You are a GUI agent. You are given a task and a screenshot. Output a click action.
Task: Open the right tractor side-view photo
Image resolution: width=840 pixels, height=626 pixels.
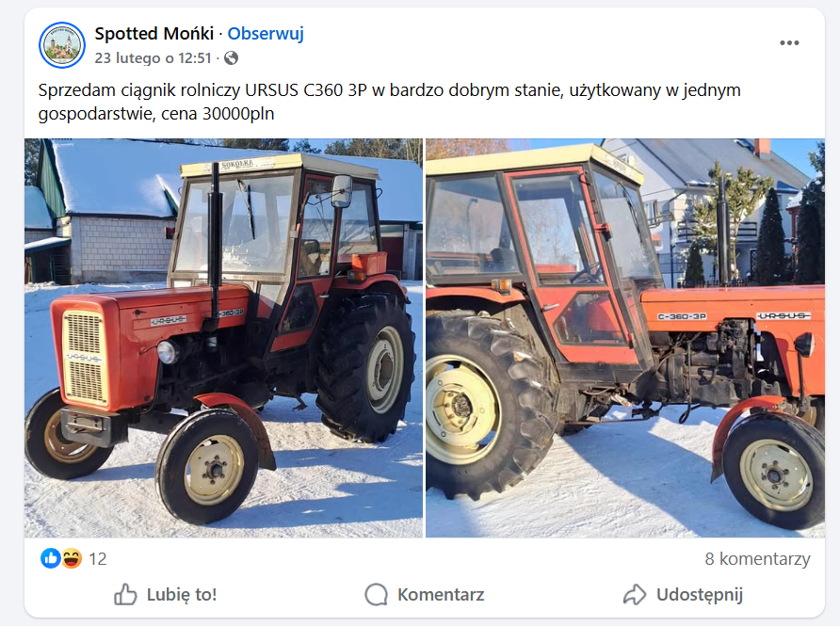pos(625,338)
